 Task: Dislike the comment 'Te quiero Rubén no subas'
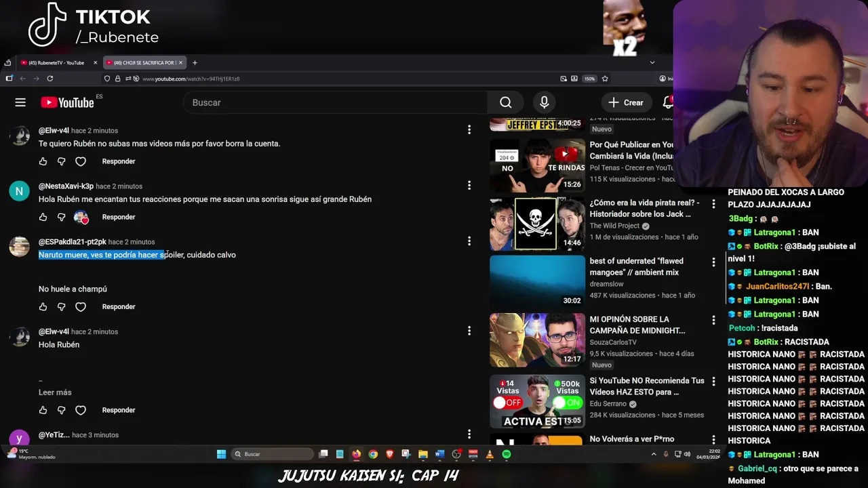[x=62, y=161]
